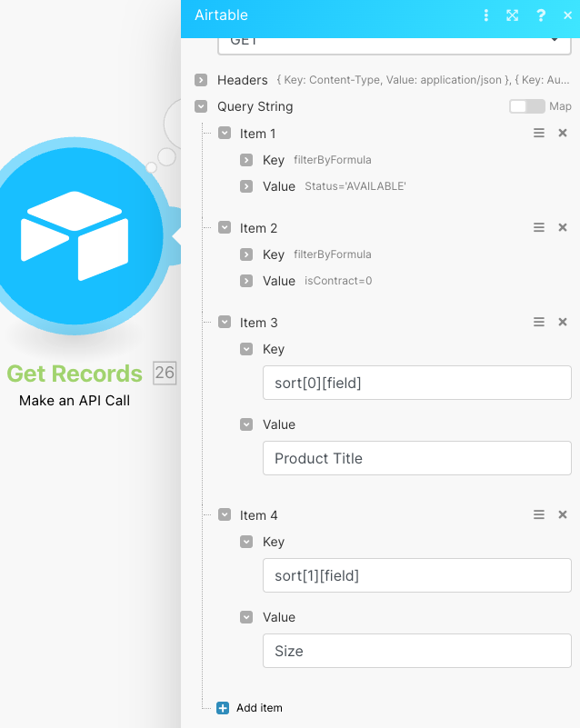Expand the Airtable panel to full screen
This screenshot has height=728, width=580.
[x=512, y=15]
